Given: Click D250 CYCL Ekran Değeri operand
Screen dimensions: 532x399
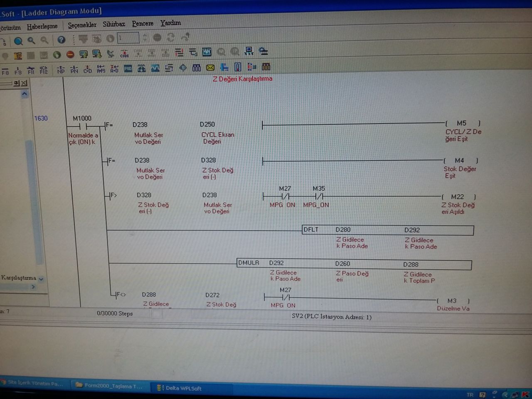Looking at the screenshot, I should tap(218, 132).
